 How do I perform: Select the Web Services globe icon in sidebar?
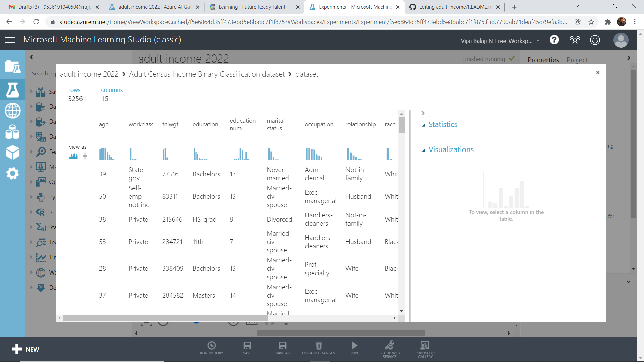point(13,111)
